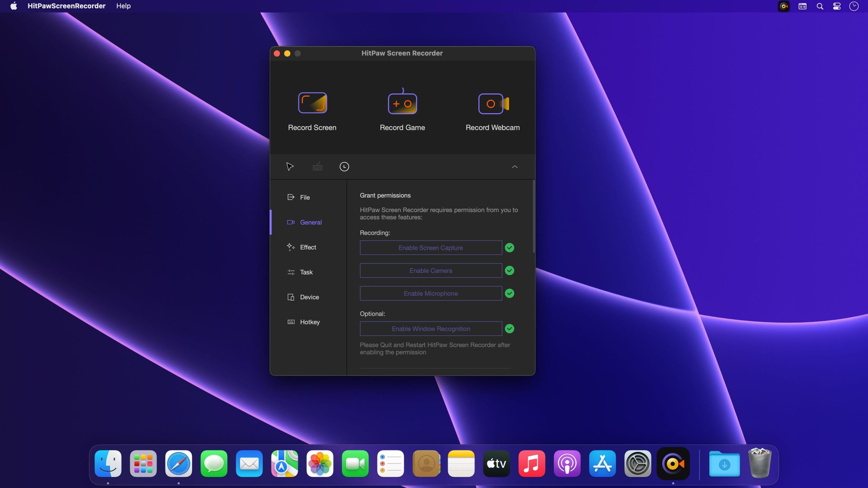
Task: Switch to the General settings tab
Action: (x=311, y=222)
